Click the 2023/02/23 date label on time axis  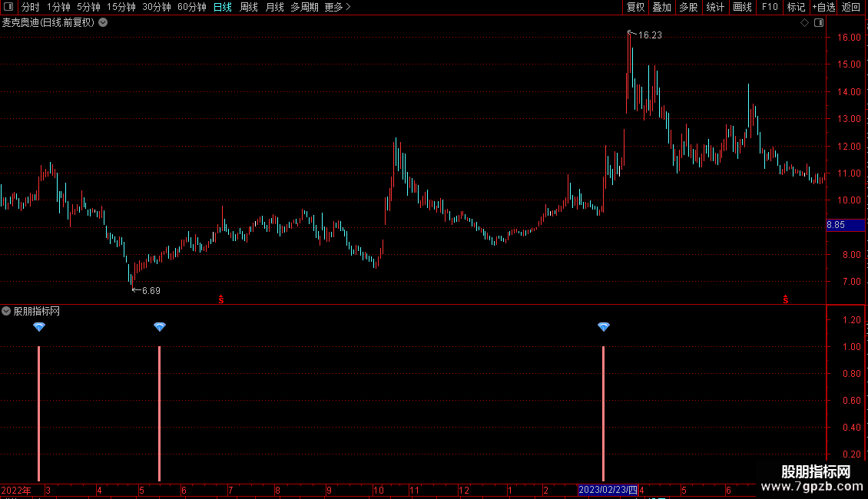click(x=608, y=490)
